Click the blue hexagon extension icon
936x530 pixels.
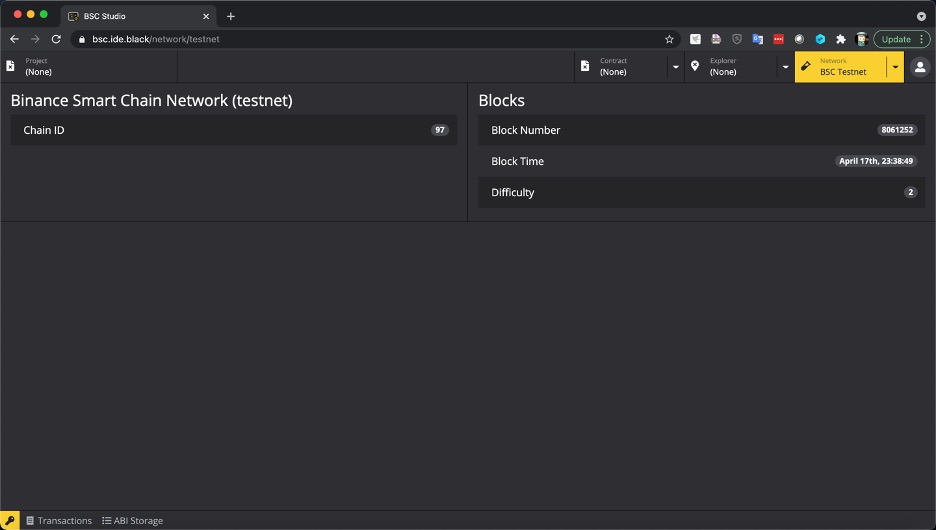tap(820, 39)
